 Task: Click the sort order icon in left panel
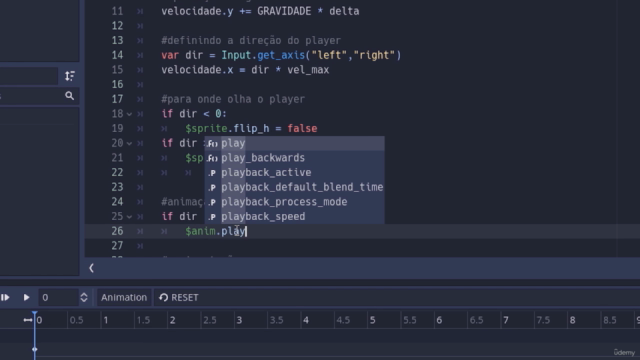[70, 76]
